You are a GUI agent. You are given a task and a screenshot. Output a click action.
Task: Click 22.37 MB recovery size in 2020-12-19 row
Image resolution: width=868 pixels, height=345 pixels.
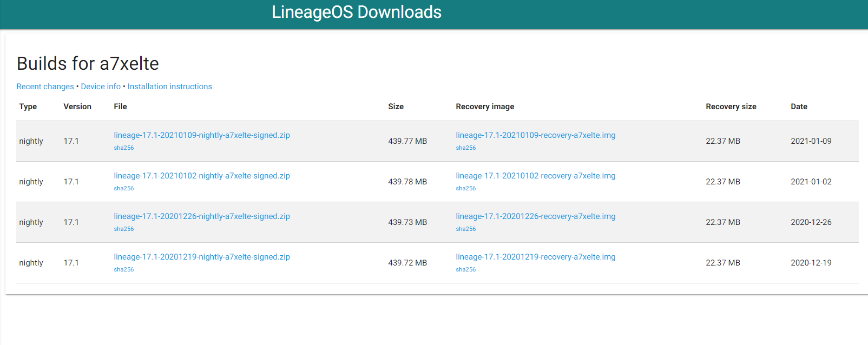tap(723, 263)
